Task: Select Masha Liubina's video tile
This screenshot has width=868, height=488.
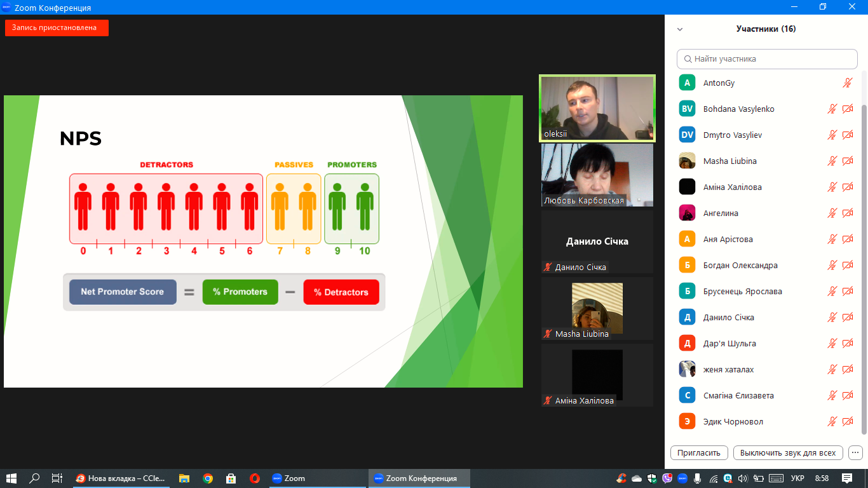Action: [x=597, y=308]
